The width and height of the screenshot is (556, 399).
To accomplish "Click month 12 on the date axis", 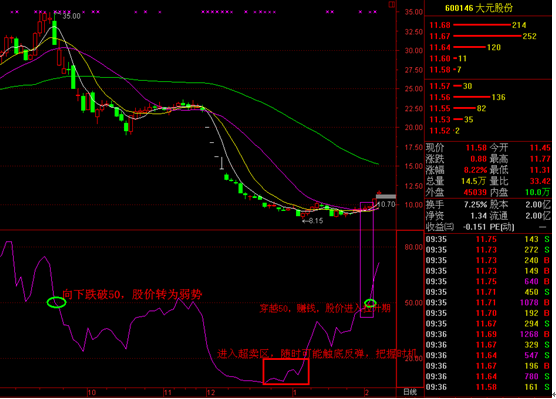I will tap(211, 392).
